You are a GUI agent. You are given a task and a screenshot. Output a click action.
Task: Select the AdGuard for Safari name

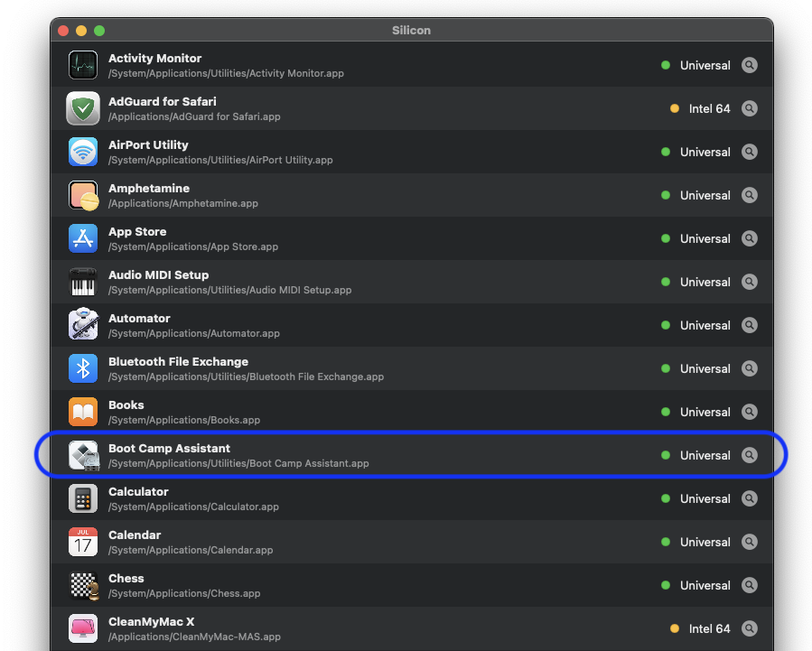(x=162, y=101)
